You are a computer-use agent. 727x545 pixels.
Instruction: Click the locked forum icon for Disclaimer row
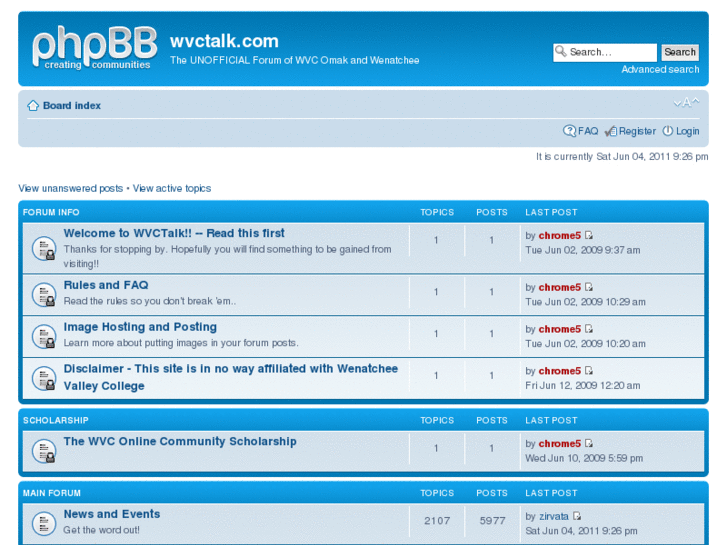click(44, 378)
